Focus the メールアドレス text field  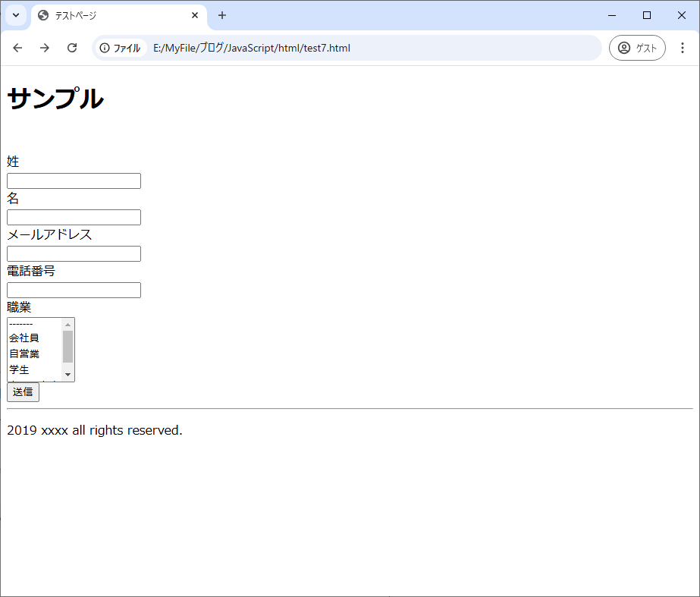(x=74, y=253)
